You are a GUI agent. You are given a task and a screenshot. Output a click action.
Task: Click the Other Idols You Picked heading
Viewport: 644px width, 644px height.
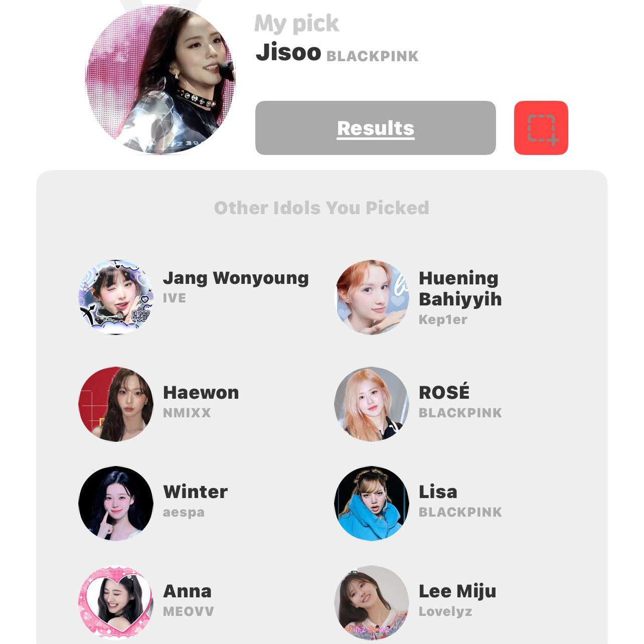coord(321,208)
